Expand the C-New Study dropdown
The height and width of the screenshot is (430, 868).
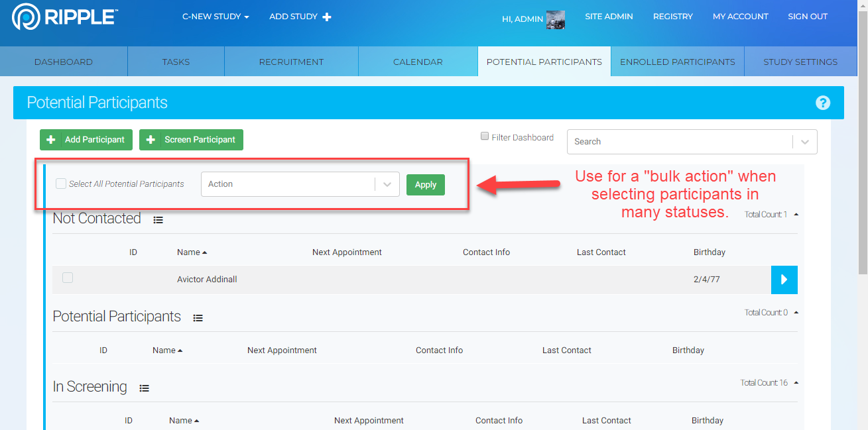point(216,17)
